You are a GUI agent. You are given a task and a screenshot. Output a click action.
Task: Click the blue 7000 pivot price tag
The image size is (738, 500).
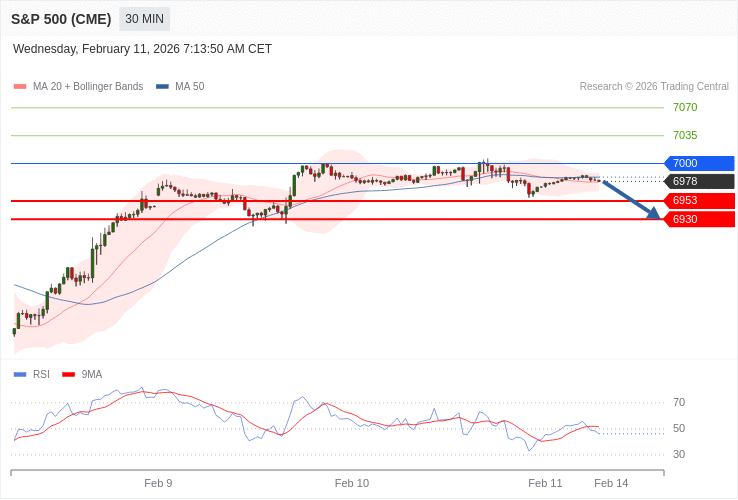coord(699,163)
